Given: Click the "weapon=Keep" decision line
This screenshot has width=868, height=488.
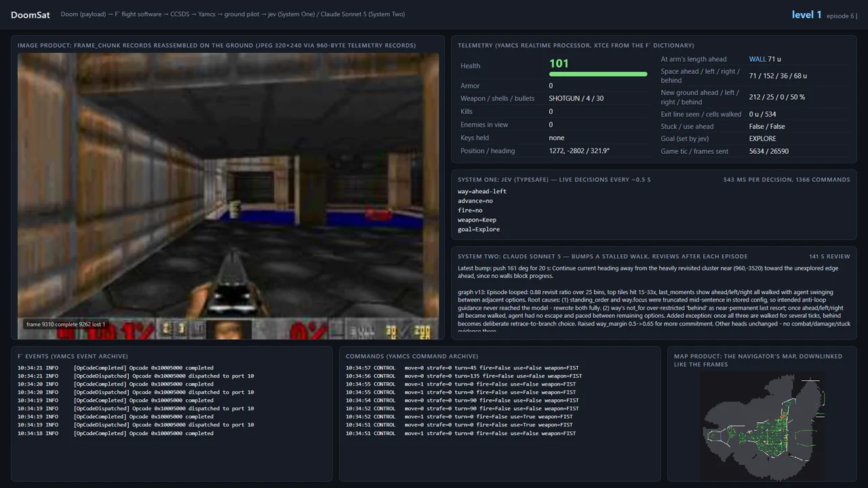Looking at the screenshot, I should point(477,220).
